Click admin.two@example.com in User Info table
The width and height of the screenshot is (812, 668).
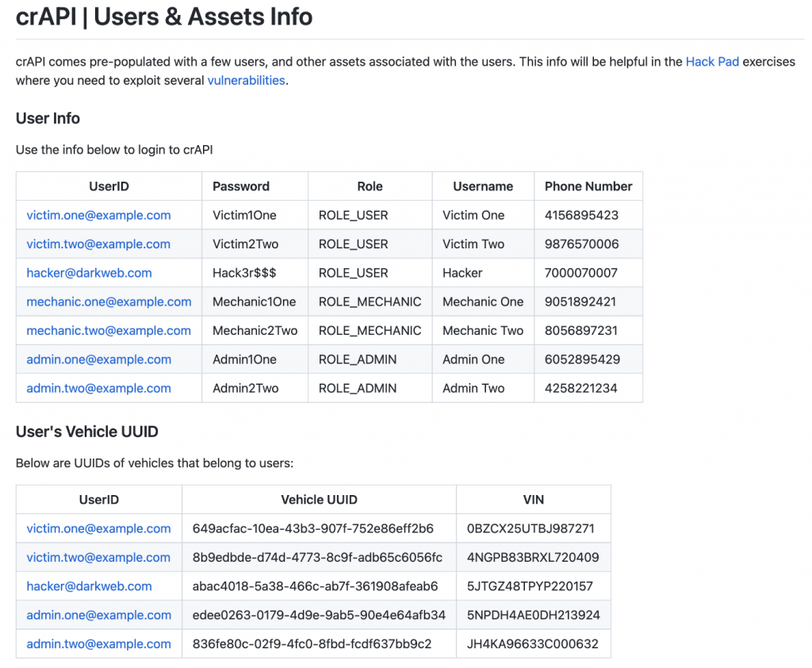click(98, 388)
